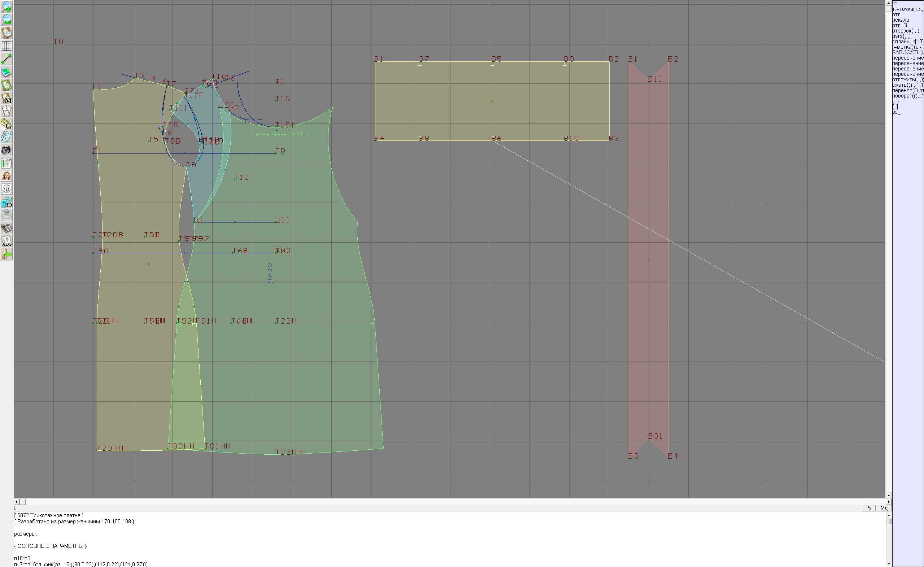Click canvas vertical scrollbar down arrow
This screenshot has width=924, height=567.
[888, 495]
